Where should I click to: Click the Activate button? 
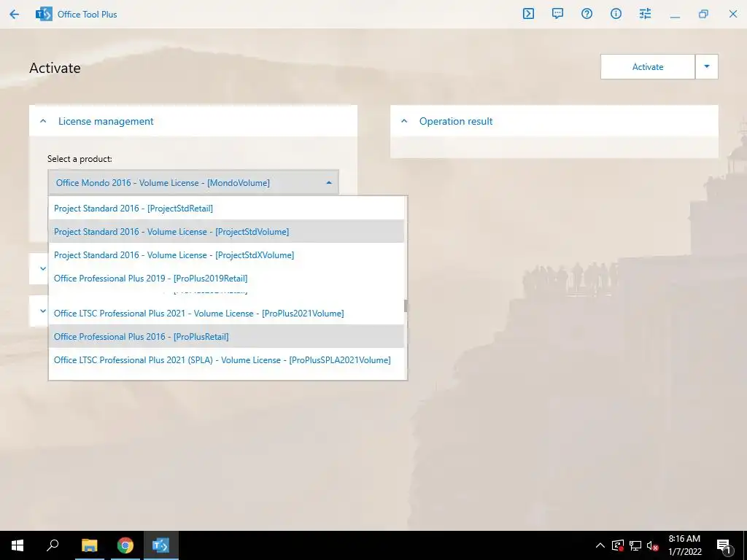tap(648, 66)
